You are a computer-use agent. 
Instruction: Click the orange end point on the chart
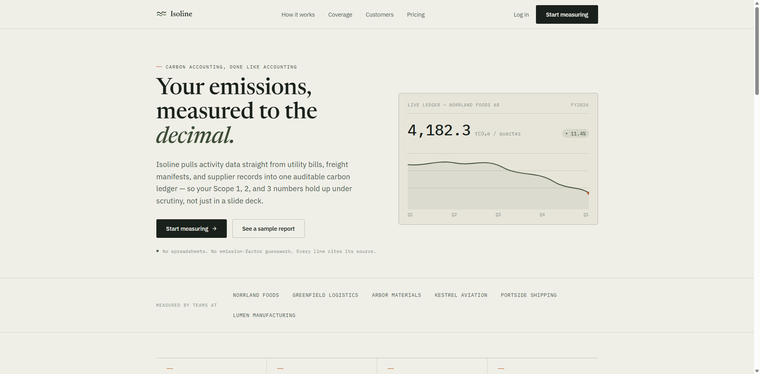click(x=588, y=193)
